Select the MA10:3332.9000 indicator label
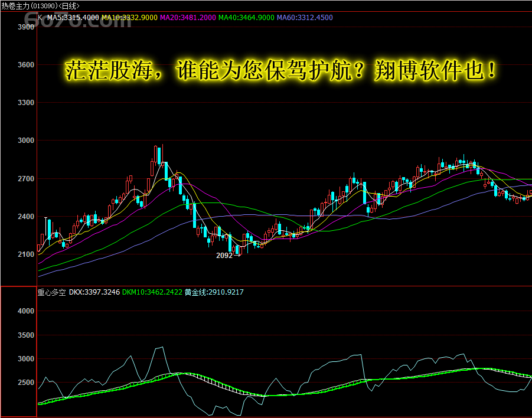Image resolution: width=532 pixels, height=418 pixels. click(130, 18)
